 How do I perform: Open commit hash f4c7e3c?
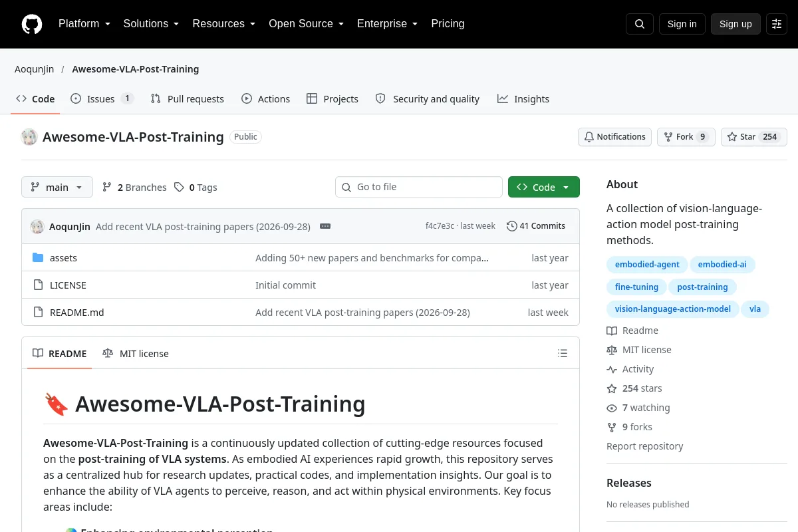[440, 226]
